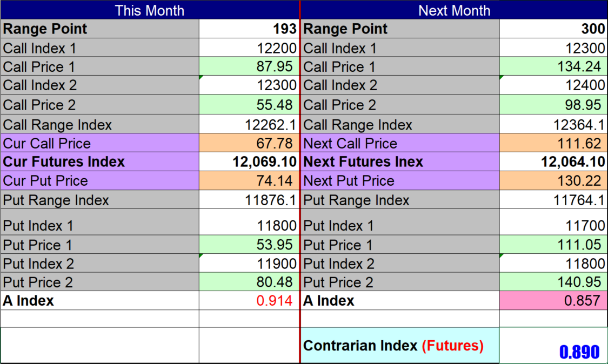The image size is (608, 364).
Task: Select This Month Range Point value 193
Action: pyautogui.click(x=249, y=29)
